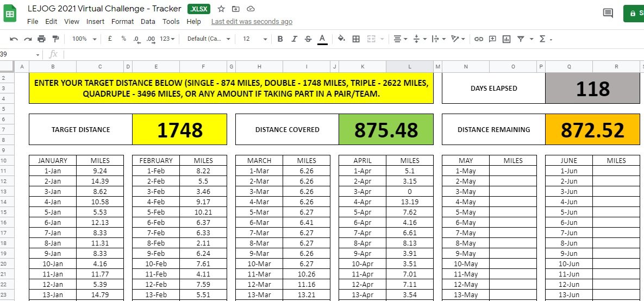Image resolution: width=644 pixels, height=301 pixels.
Task: Format cell as percent
Action: (x=123, y=39)
